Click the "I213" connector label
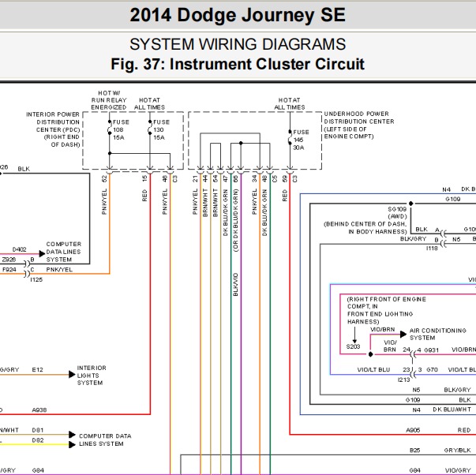Screen dimensions: 476x475 click(x=403, y=380)
